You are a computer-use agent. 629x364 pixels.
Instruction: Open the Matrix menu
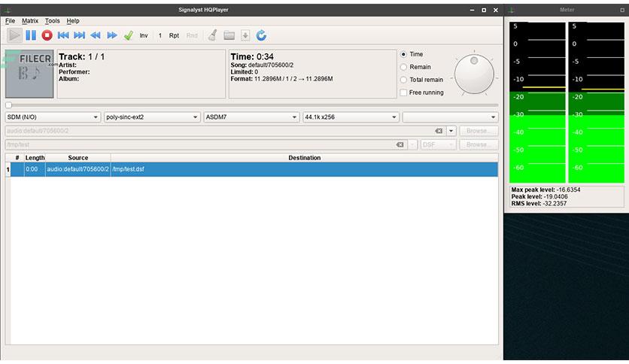[30, 21]
